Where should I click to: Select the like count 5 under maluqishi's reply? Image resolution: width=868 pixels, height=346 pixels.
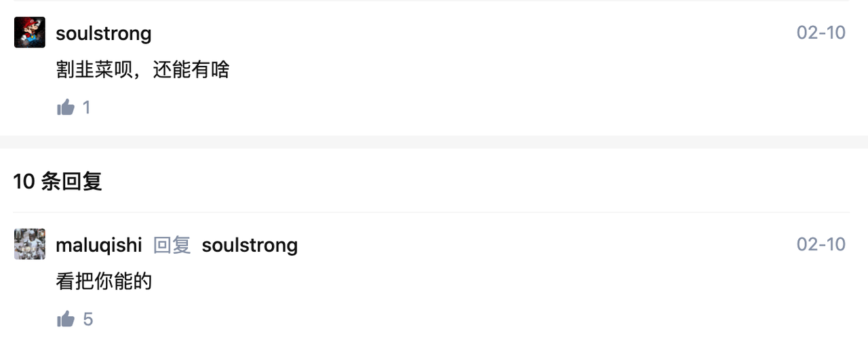tap(87, 320)
